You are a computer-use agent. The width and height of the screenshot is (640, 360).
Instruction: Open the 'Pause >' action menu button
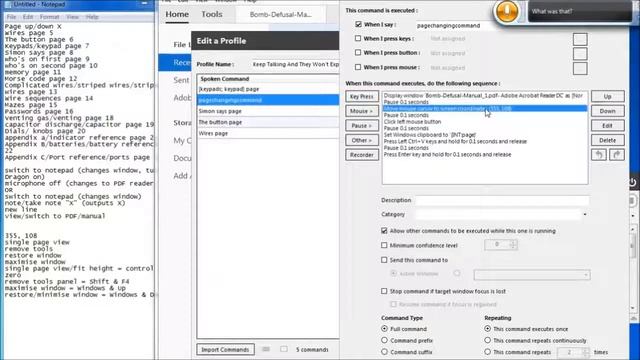tap(362, 126)
